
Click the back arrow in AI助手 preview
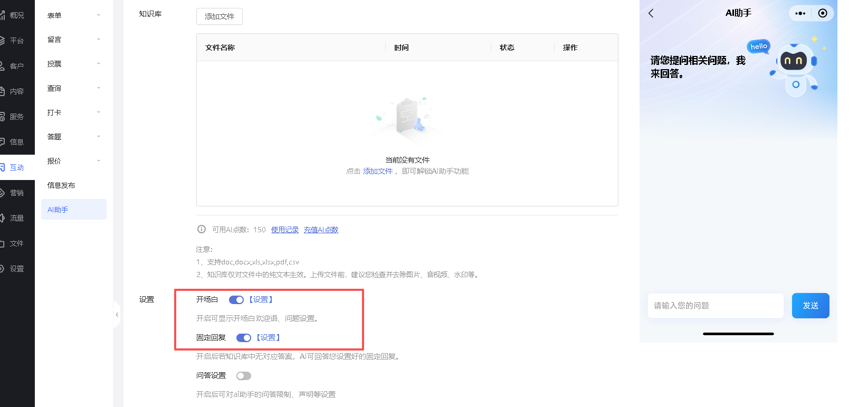pyautogui.click(x=651, y=13)
